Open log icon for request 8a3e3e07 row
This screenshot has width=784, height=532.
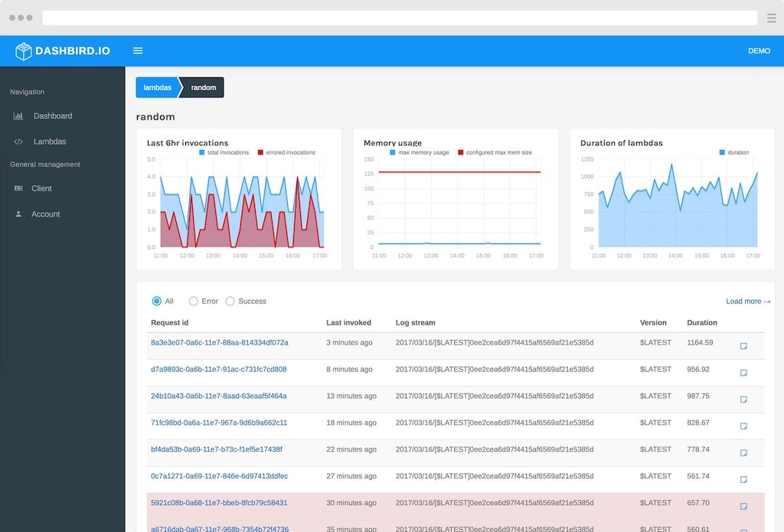coord(743,346)
